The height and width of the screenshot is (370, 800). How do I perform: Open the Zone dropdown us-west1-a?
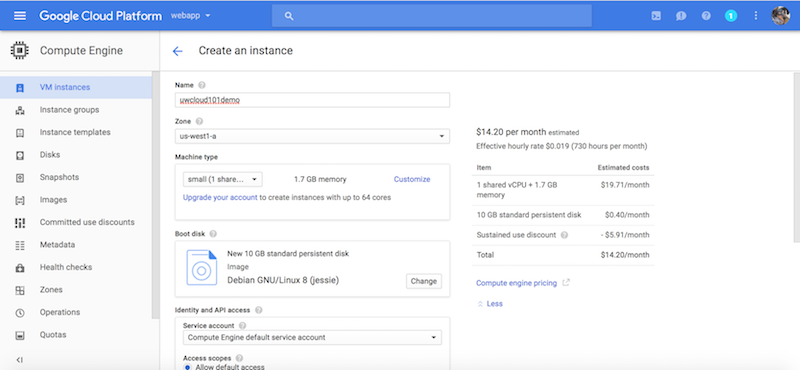[x=312, y=136]
